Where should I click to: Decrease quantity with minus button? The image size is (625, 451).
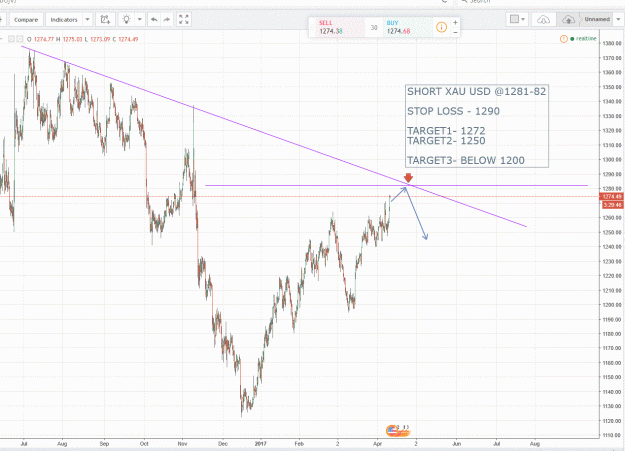pos(455,32)
